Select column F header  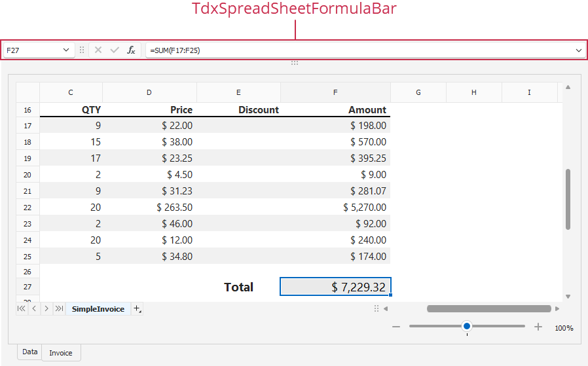point(335,92)
